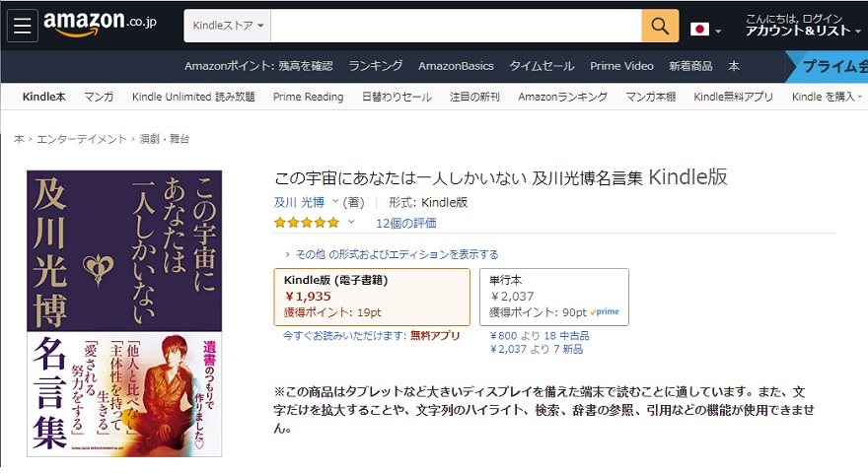Open ¥2,037 より 7 新品 offers
Image resolution: width=868 pixels, height=473 pixels.
coord(536,349)
